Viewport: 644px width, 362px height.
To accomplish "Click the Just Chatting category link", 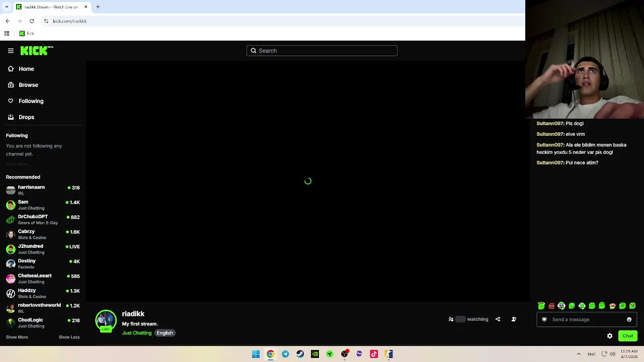I will [136, 333].
